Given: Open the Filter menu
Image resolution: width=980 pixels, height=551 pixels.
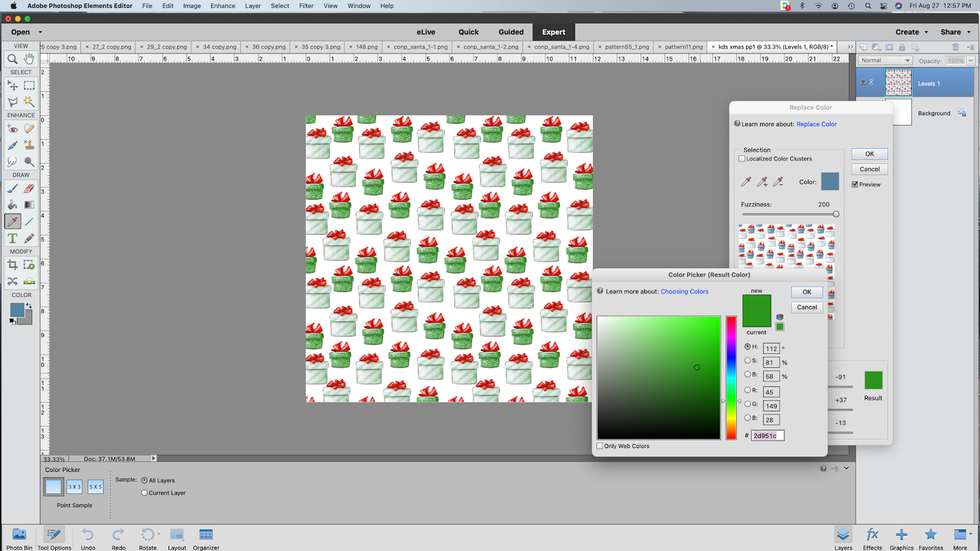Looking at the screenshot, I should 306,6.
